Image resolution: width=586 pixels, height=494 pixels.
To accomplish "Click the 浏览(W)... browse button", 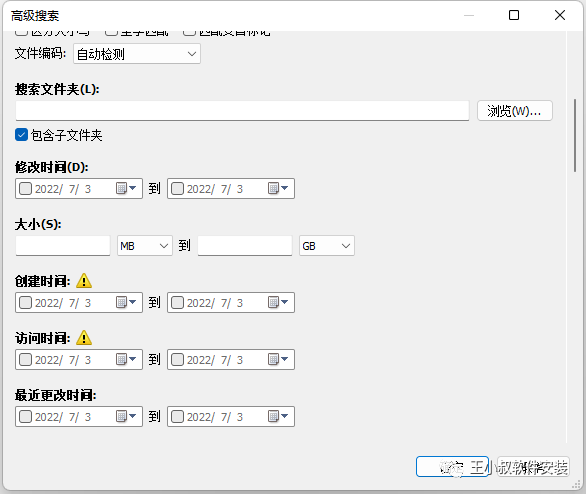I will click(515, 111).
